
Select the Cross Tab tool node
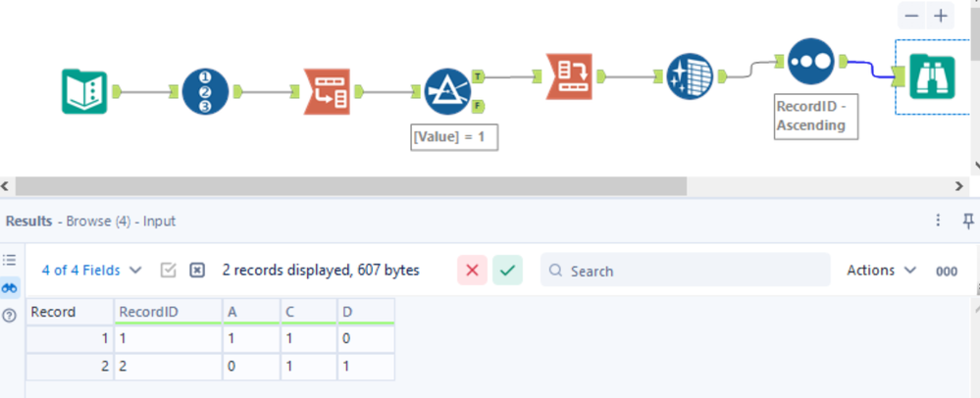click(569, 76)
